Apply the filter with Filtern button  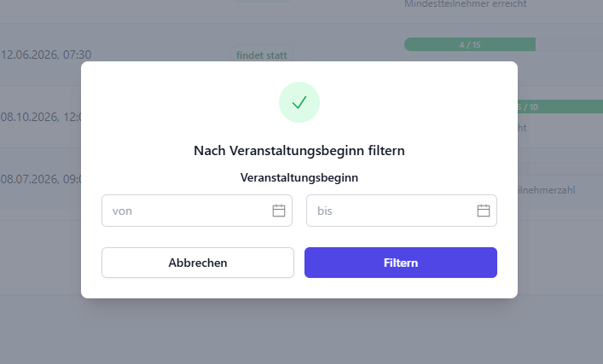[400, 263]
